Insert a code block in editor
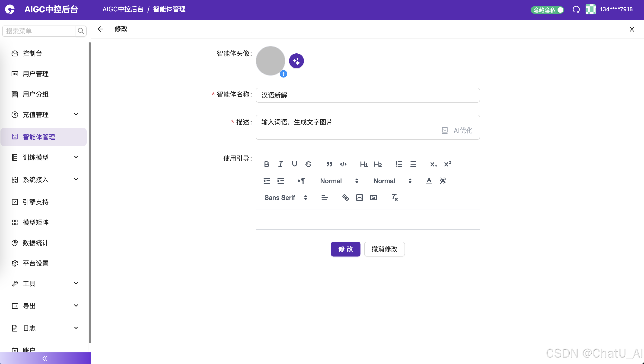This screenshot has width=644, height=364. [343, 164]
